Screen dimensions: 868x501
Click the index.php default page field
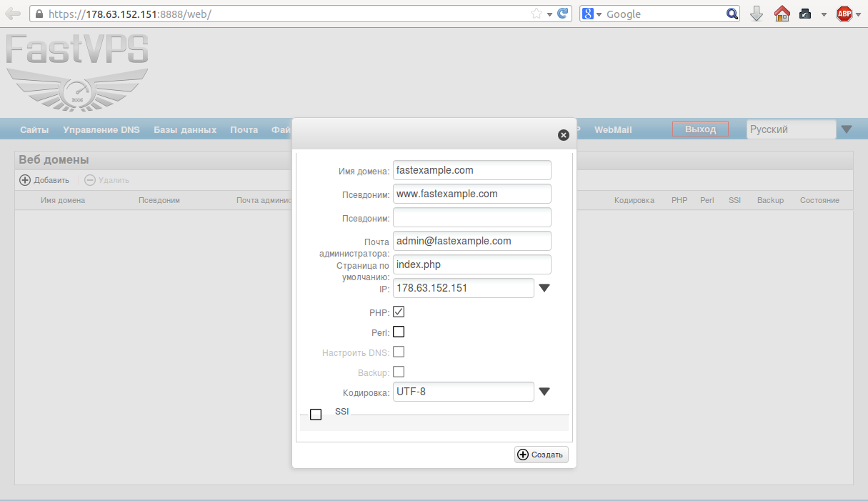pos(472,264)
